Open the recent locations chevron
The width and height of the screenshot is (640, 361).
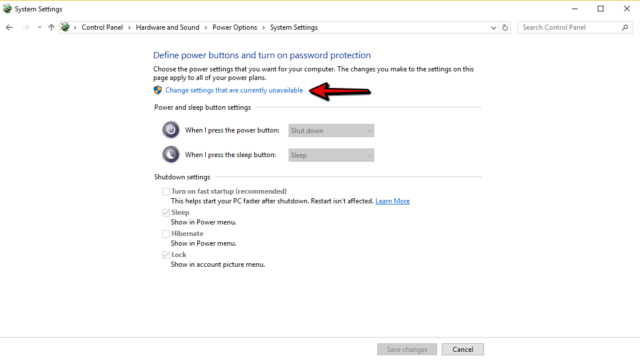pyautogui.click(x=39, y=27)
